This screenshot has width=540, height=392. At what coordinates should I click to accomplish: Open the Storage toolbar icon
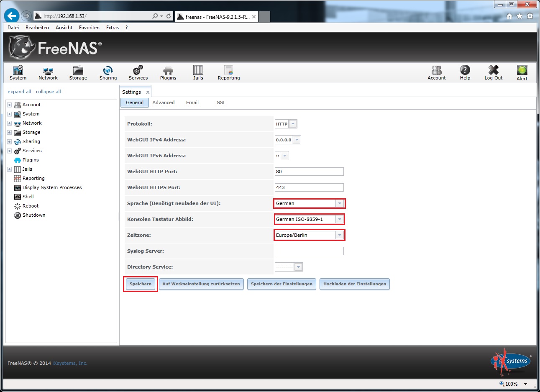(x=78, y=72)
